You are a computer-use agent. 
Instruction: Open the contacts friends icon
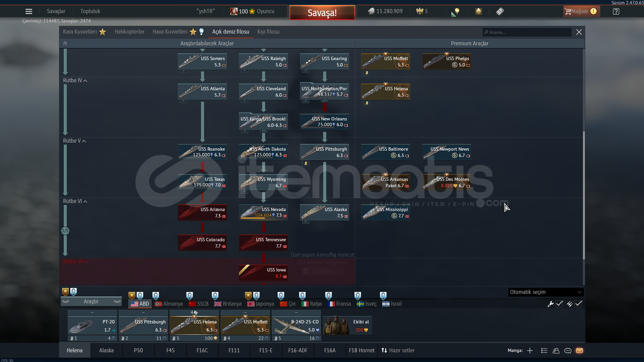(556, 351)
